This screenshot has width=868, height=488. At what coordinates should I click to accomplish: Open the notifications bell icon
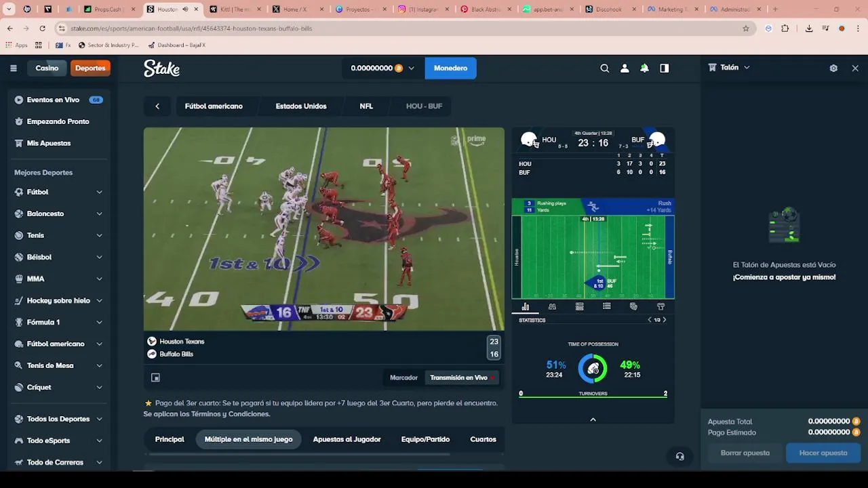tap(644, 68)
